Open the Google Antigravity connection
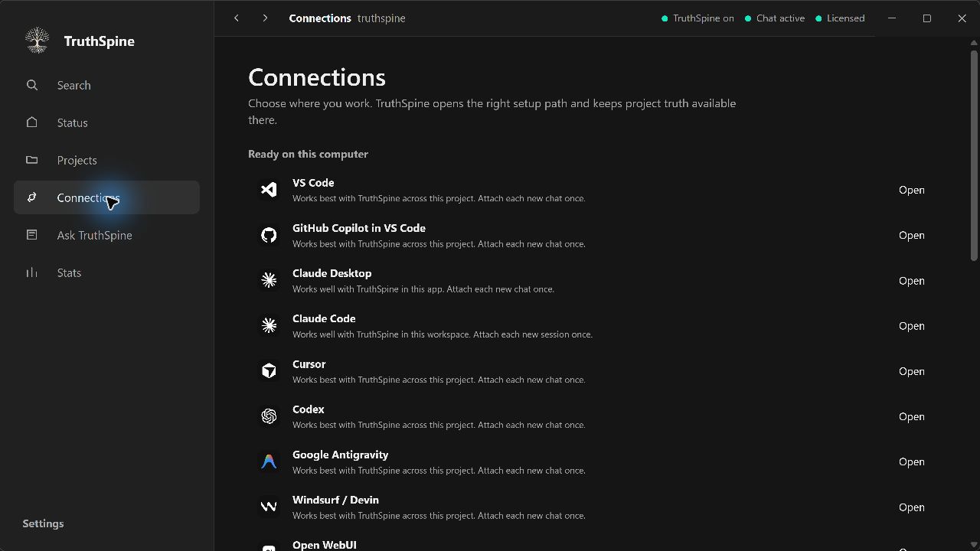 point(911,461)
